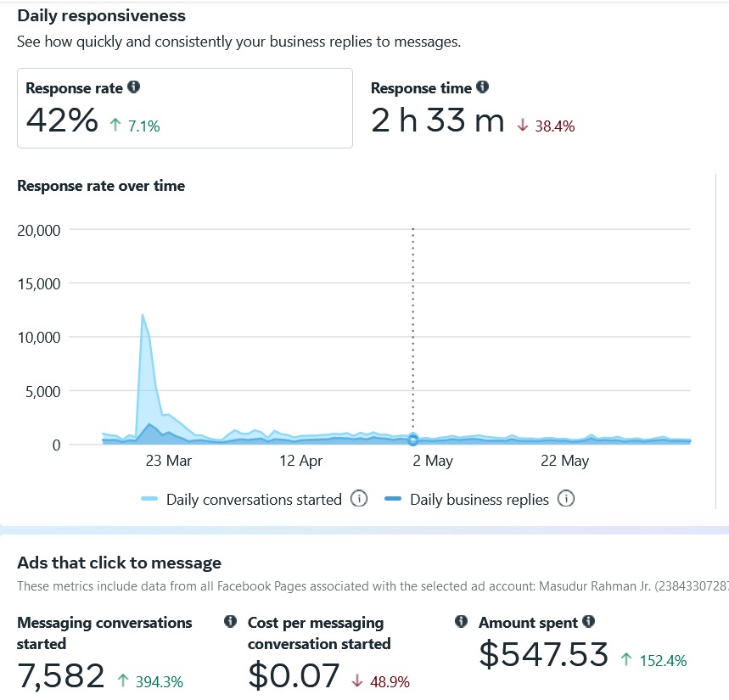This screenshot has width=729, height=700.
Task: Click the Response time info icon
Action: pos(482,87)
